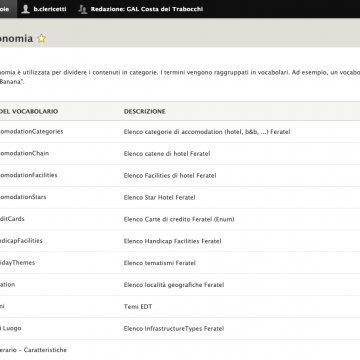Image resolution: width=360 pixels, height=360 pixels.
Task: Select the omodationCategories vocabulary name
Action: 32,131
